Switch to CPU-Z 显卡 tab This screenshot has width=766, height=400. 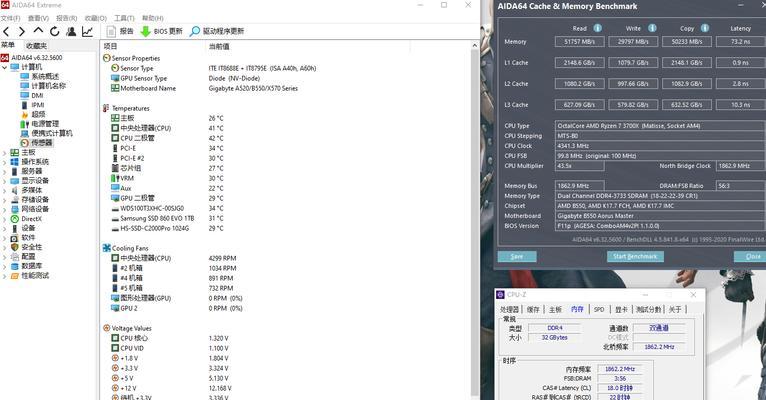621,310
